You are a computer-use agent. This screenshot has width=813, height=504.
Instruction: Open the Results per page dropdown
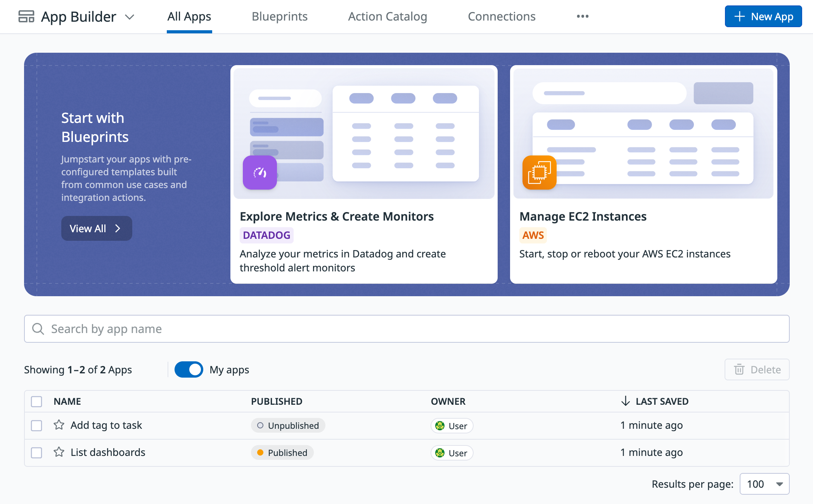pyautogui.click(x=764, y=484)
